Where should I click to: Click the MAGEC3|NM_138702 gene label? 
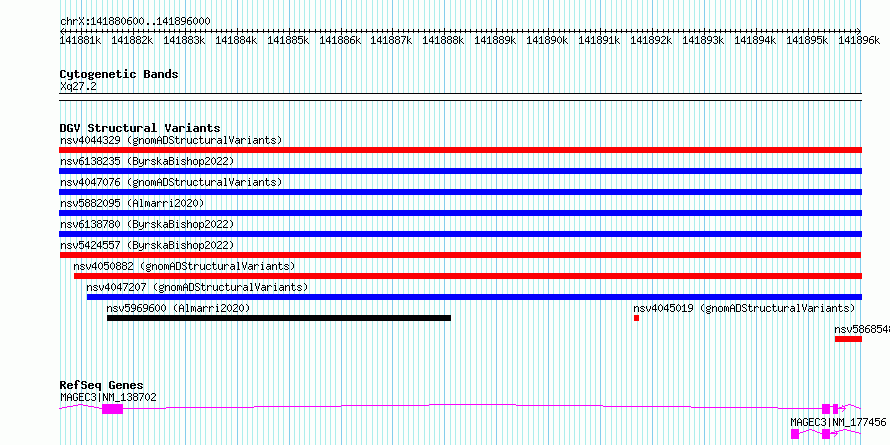click(108, 397)
